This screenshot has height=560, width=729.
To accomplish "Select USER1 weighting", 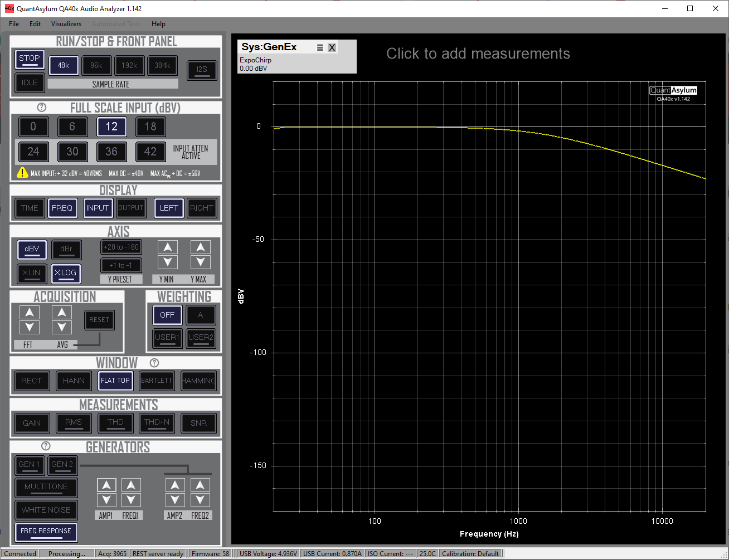I will tap(168, 338).
